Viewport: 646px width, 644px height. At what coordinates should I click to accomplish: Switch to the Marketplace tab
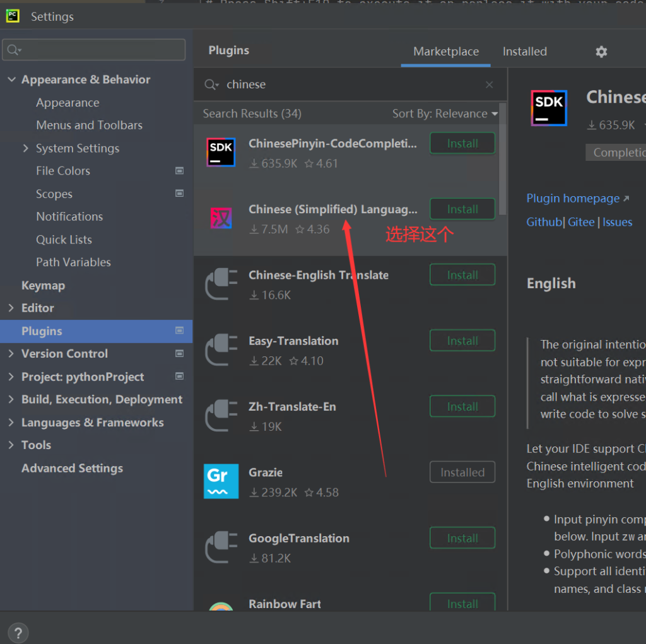[x=446, y=52]
